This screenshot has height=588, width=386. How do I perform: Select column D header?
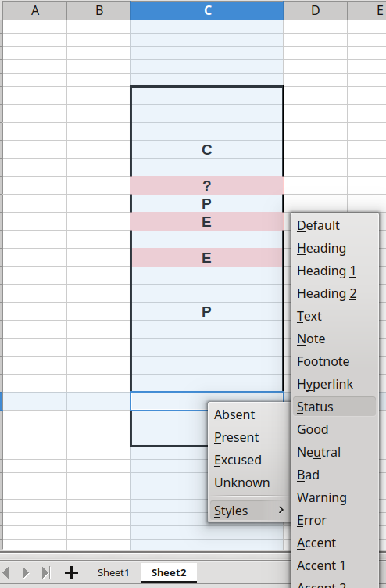pos(316,10)
